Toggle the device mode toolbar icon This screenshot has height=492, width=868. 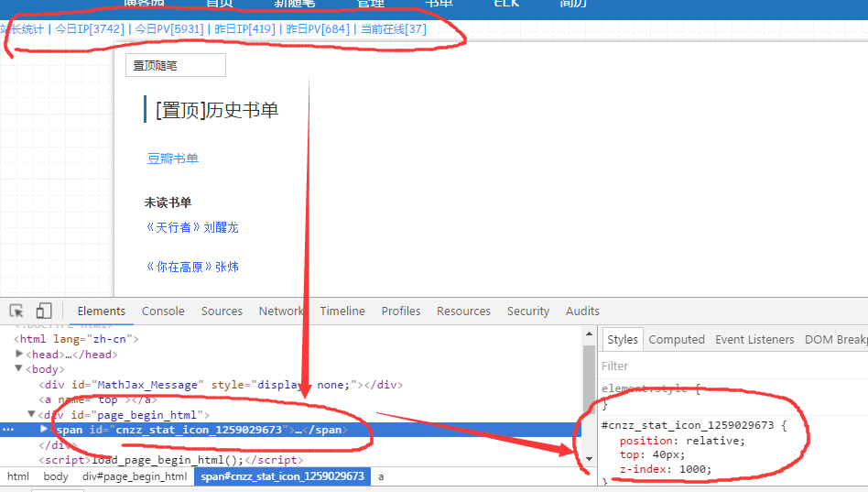tap(44, 311)
